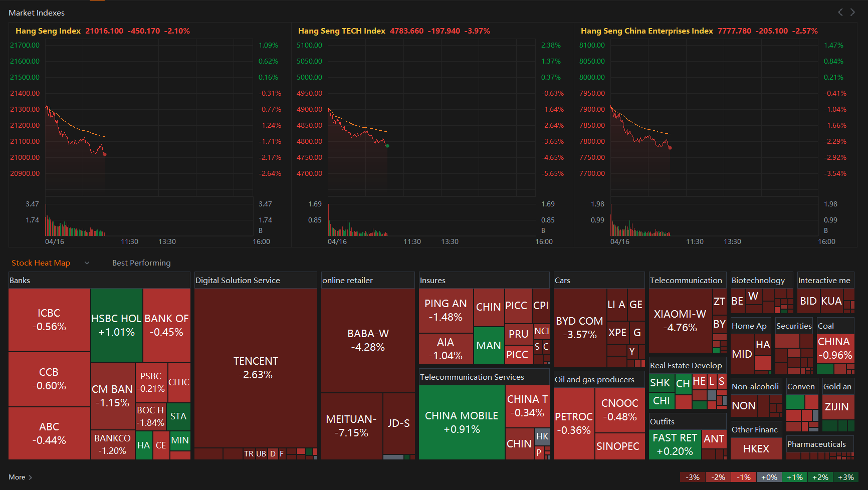Open the Banks sector header
868x490 pixels.
coord(20,281)
